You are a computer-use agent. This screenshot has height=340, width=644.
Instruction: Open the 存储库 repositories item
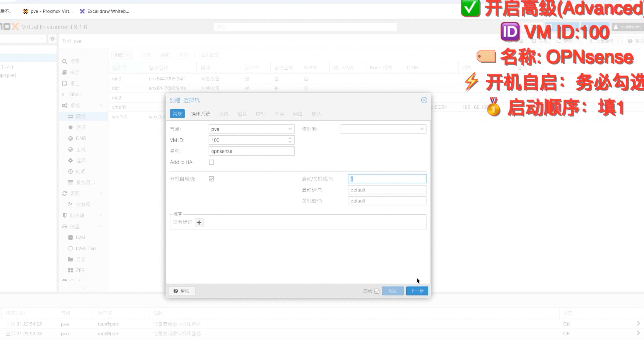[x=83, y=205]
